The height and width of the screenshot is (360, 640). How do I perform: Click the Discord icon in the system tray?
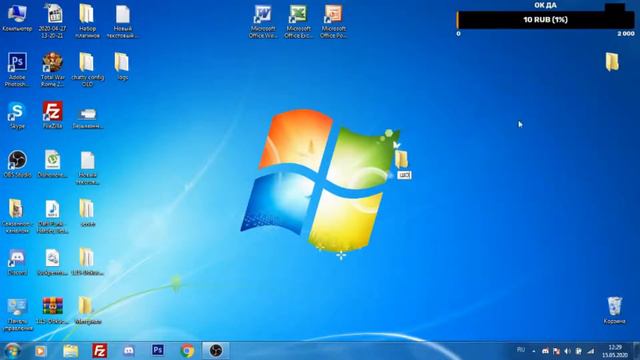(x=545, y=351)
